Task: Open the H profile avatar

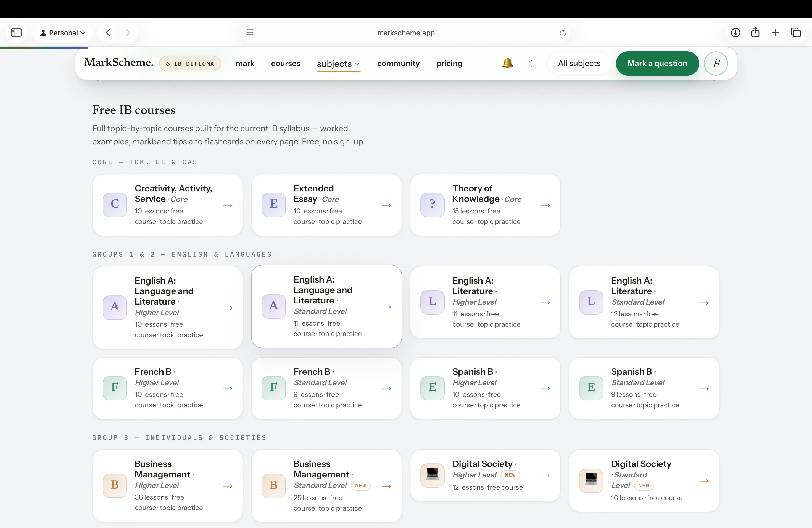Action: [716, 64]
